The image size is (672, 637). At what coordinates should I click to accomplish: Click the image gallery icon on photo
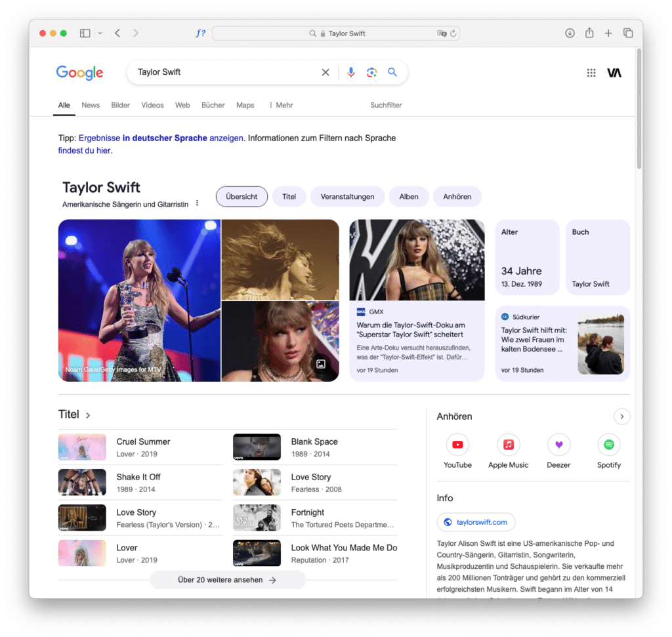pyautogui.click(x=320, y=364)
